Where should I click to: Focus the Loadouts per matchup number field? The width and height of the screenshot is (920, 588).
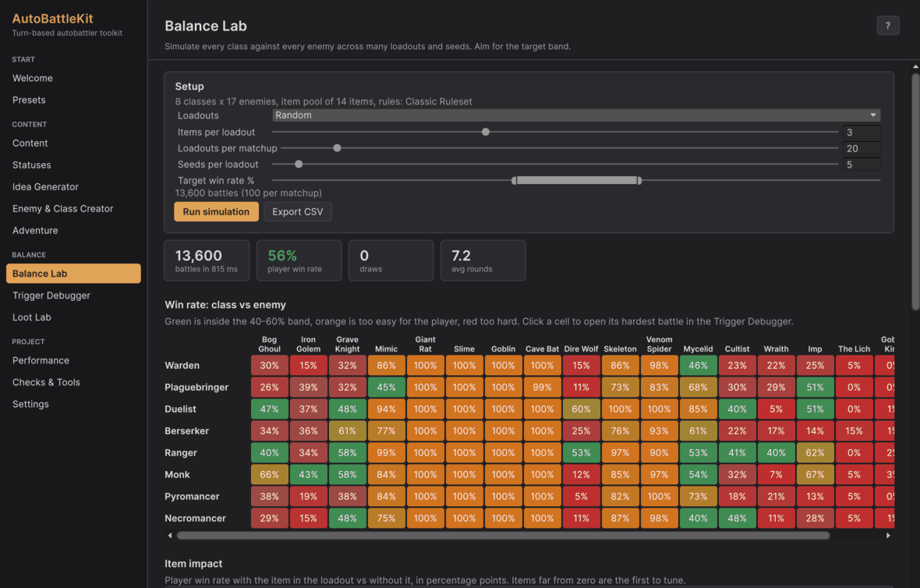coord(862,148)
